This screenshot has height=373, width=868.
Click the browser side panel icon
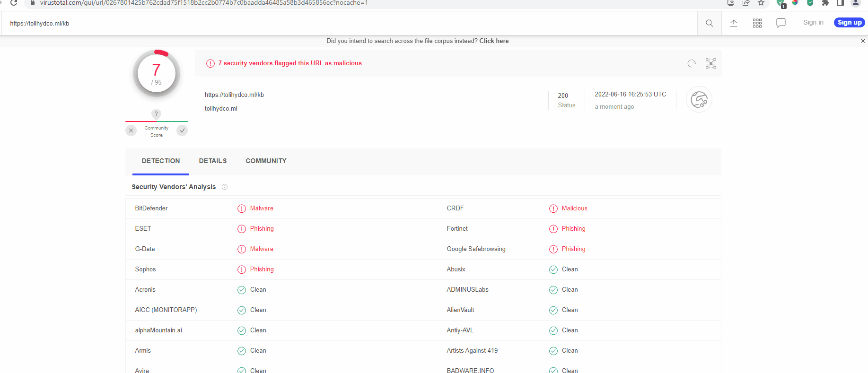[841, 3]
